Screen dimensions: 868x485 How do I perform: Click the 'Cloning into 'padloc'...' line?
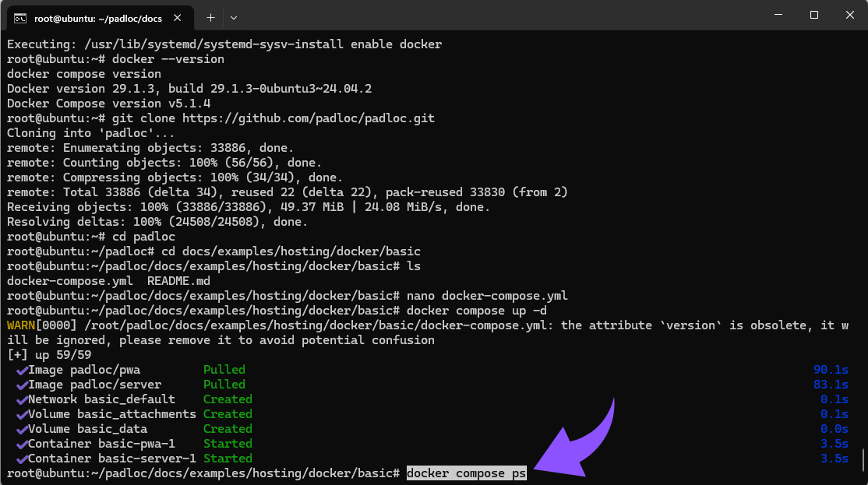tap(91, 133)
